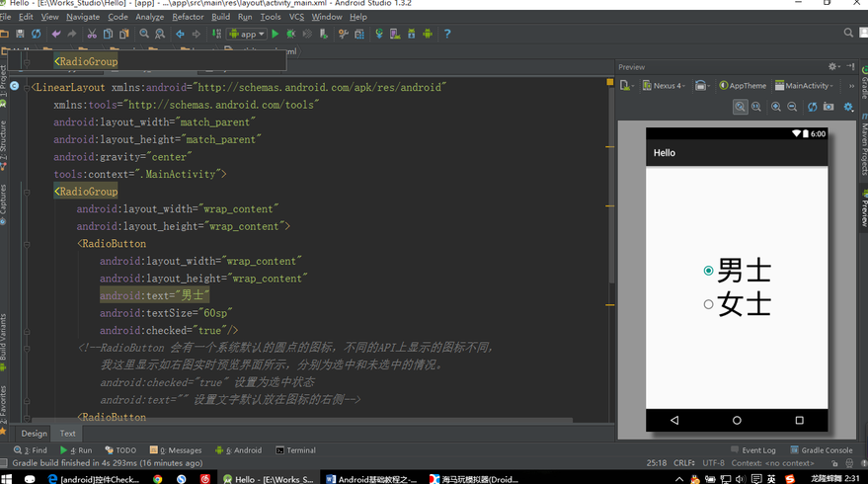Open the AppTheme selector
868x484 pixels.
coord(743,85)
